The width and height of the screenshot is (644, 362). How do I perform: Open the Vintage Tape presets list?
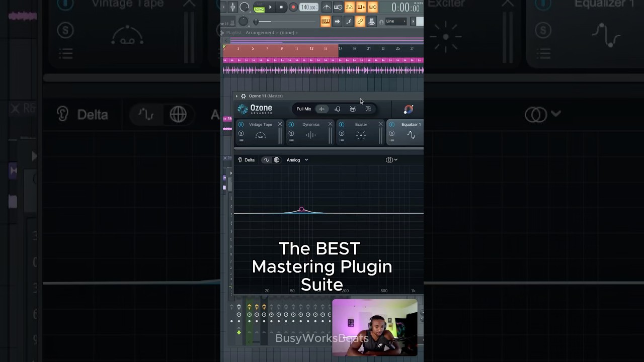pyautogui.click(x=241, y=141)
